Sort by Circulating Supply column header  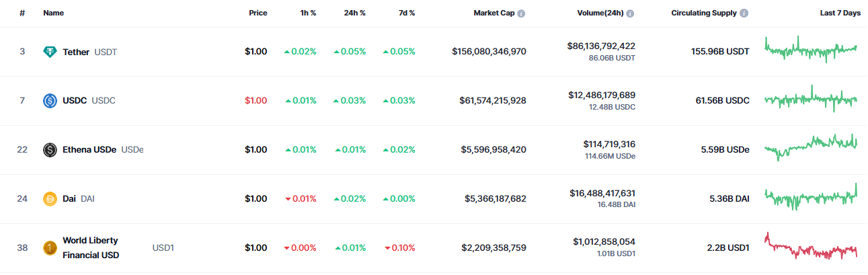(x=704, y=13)
